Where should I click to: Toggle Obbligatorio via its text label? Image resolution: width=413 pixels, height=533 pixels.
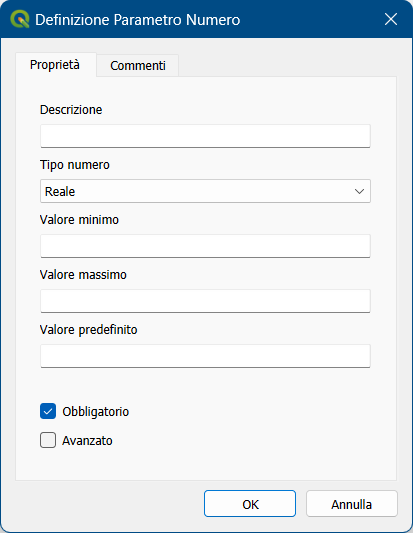click(x=96, y=412)
